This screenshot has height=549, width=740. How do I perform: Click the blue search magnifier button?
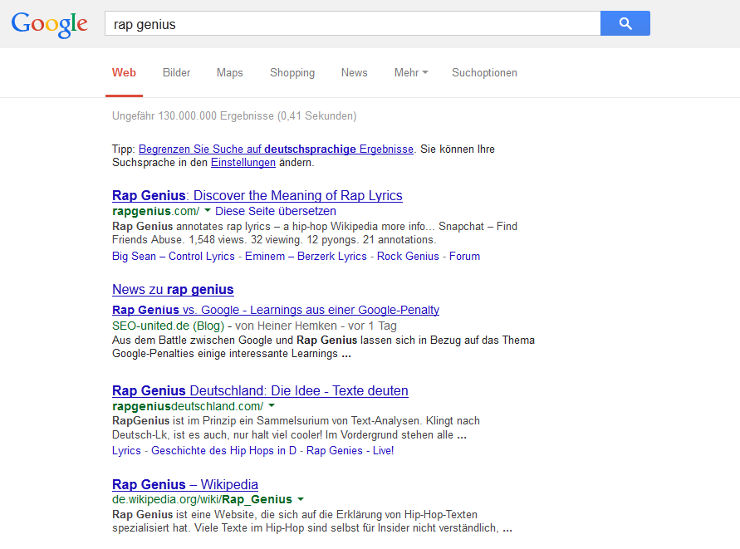(x=625, y=23)
